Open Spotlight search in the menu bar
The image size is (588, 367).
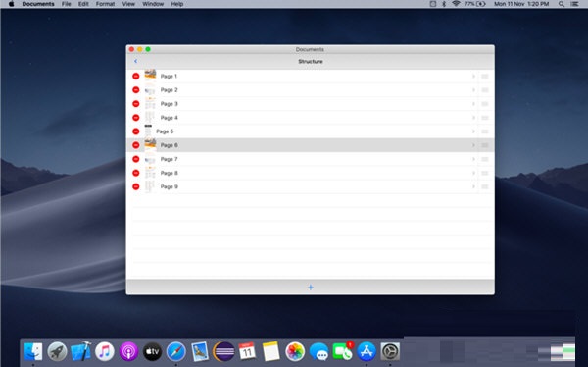coord(562,4)
